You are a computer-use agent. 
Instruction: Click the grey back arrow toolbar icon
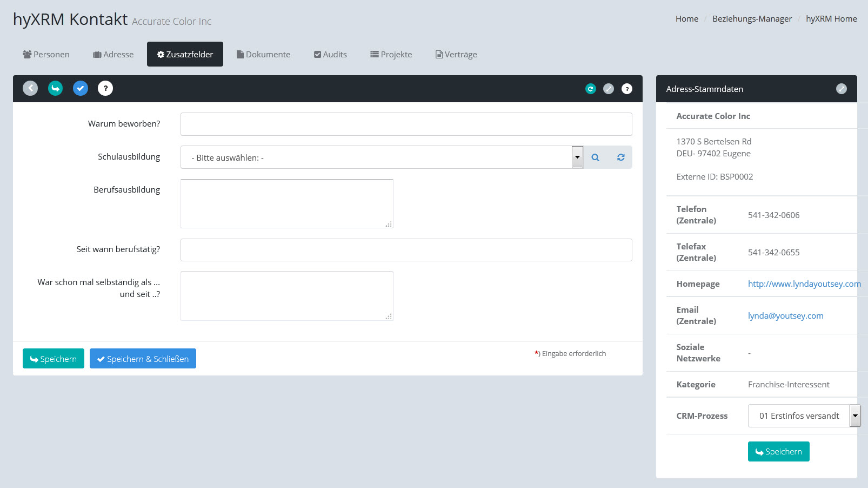[30, 88]
